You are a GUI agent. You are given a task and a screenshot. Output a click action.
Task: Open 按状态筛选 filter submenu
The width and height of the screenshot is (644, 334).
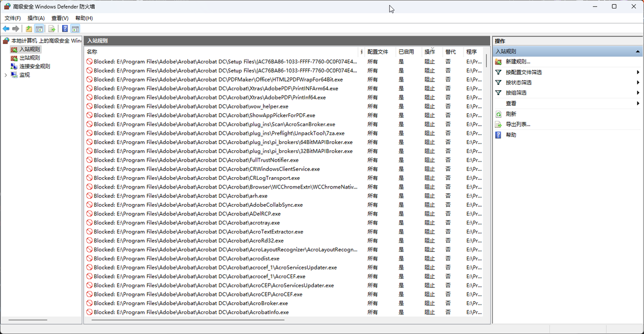coord(518,83)
